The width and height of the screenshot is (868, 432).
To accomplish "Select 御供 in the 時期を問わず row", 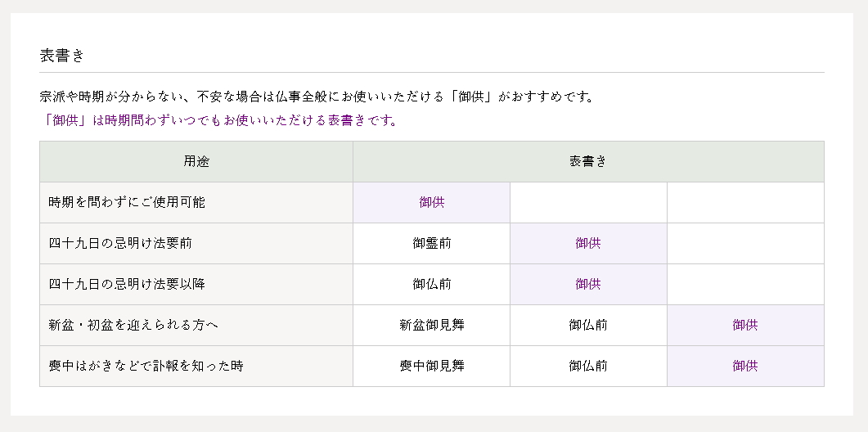I will 432,202.
